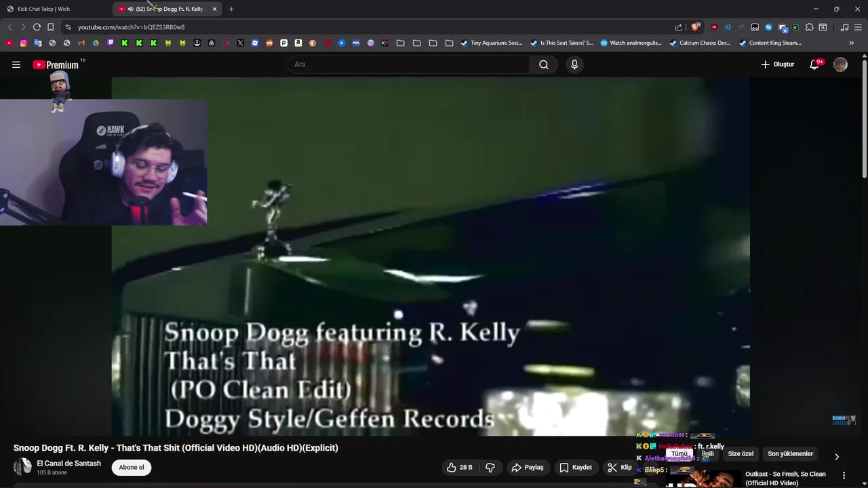The height and width of the screenshot is (488, 868).
Task: Open a new browser tab
Action: click(231, 9)
